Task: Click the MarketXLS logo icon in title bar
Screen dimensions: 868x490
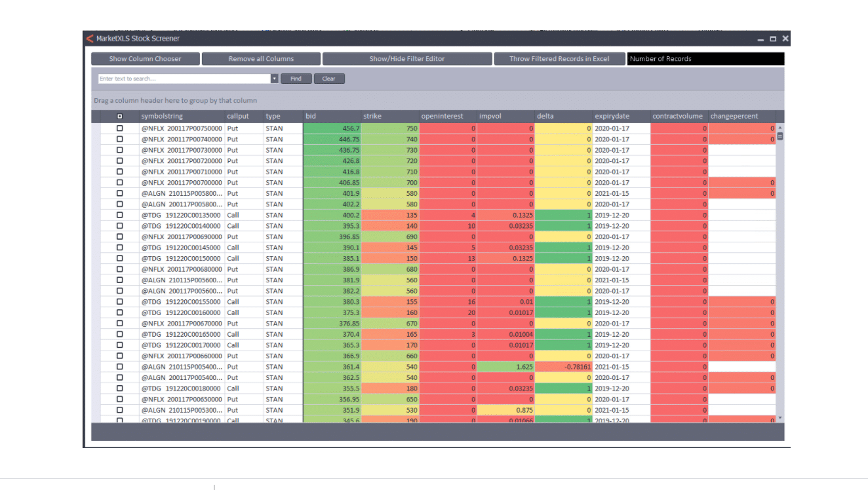Action: [x=89, y=39]
